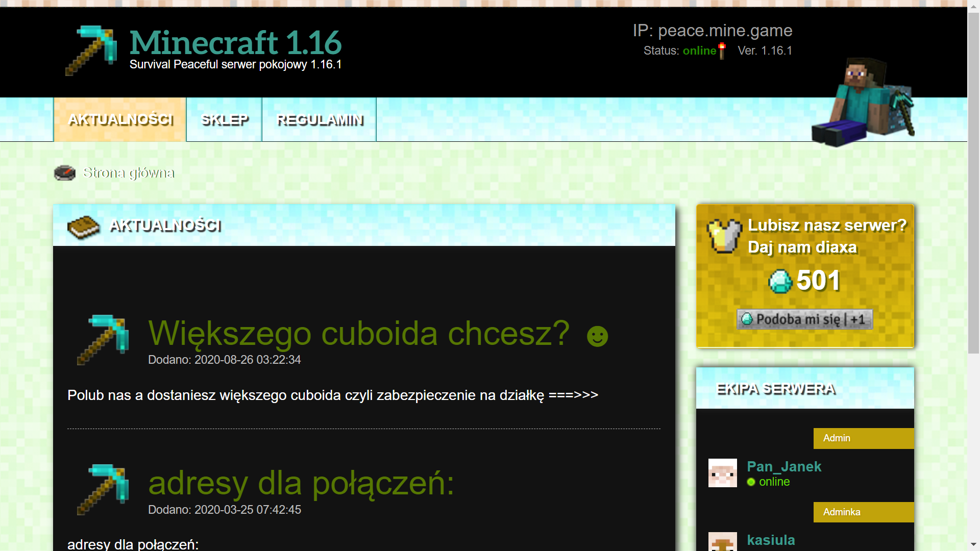The height and width of the screenshot is (551, 980).
Task: Click the Pan_Janek avatar head
Action: click(723, 473)
